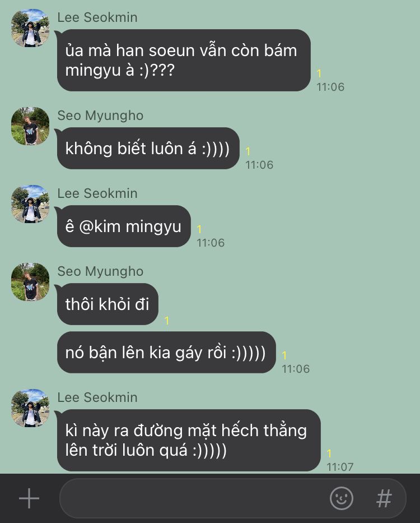The image size is (420, 523).
Task: Focus the message input field
Action: [193, 498]
